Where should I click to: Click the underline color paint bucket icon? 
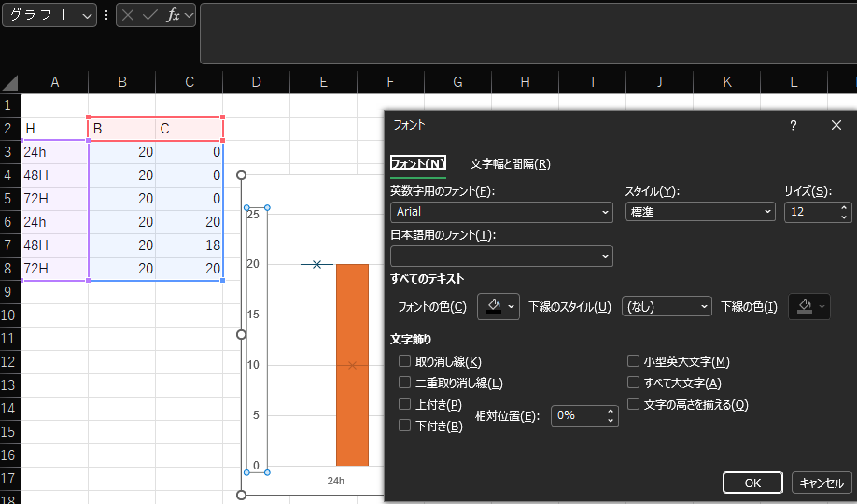[805, 306]
